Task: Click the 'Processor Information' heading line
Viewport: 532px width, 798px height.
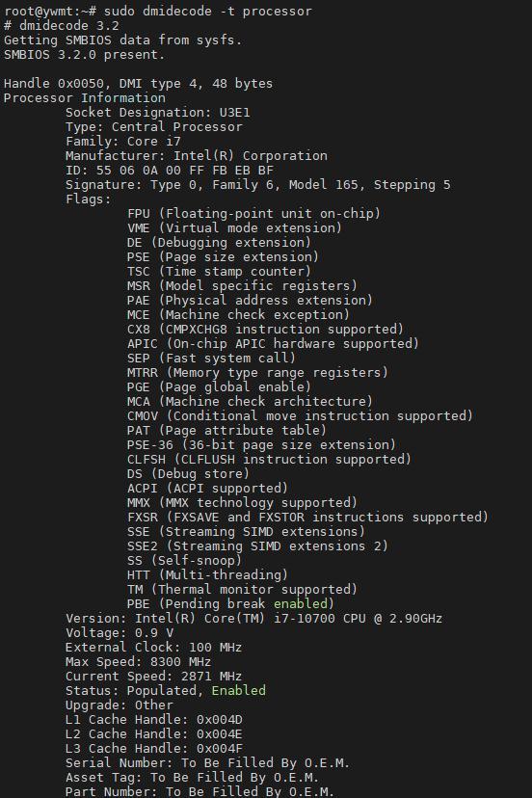Action: (85, 97)
